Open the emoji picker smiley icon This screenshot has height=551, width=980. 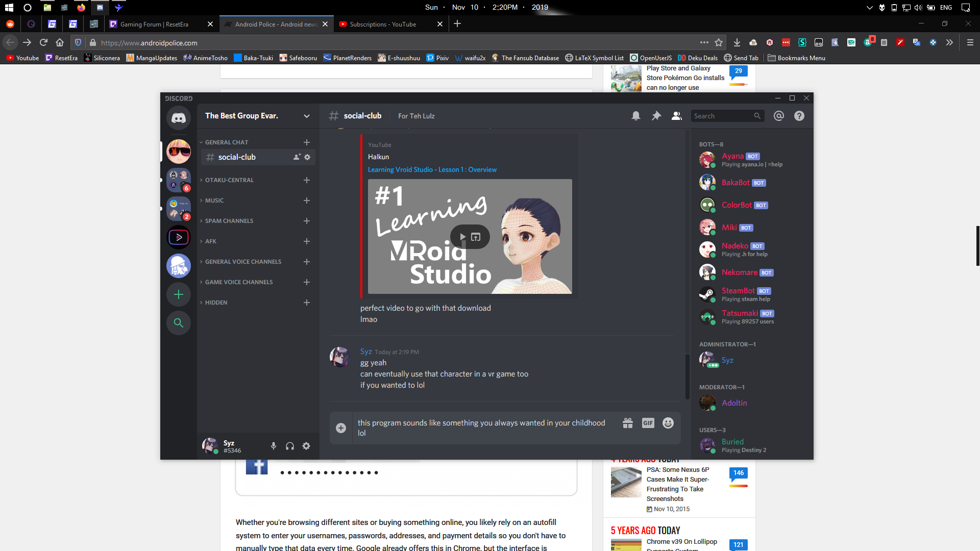668,423
